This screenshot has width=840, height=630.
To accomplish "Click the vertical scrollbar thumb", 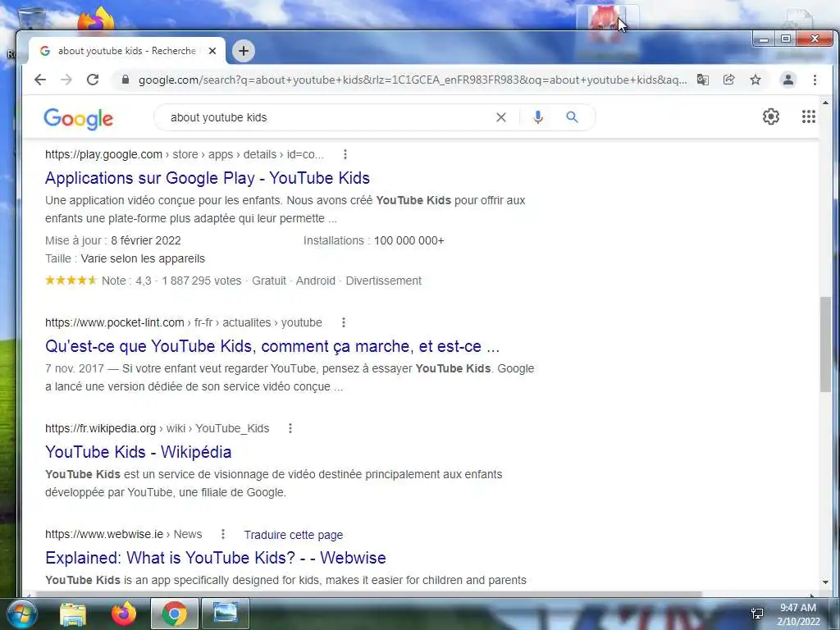I will click(x=825, y=345).
